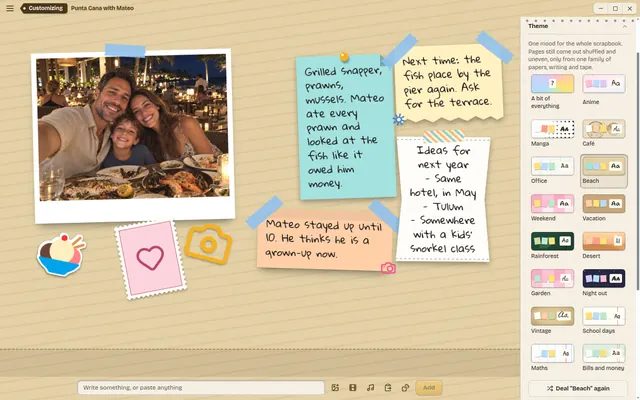Click the blue tape on the polaroid
Screen dimensions: 640x400
125,50
